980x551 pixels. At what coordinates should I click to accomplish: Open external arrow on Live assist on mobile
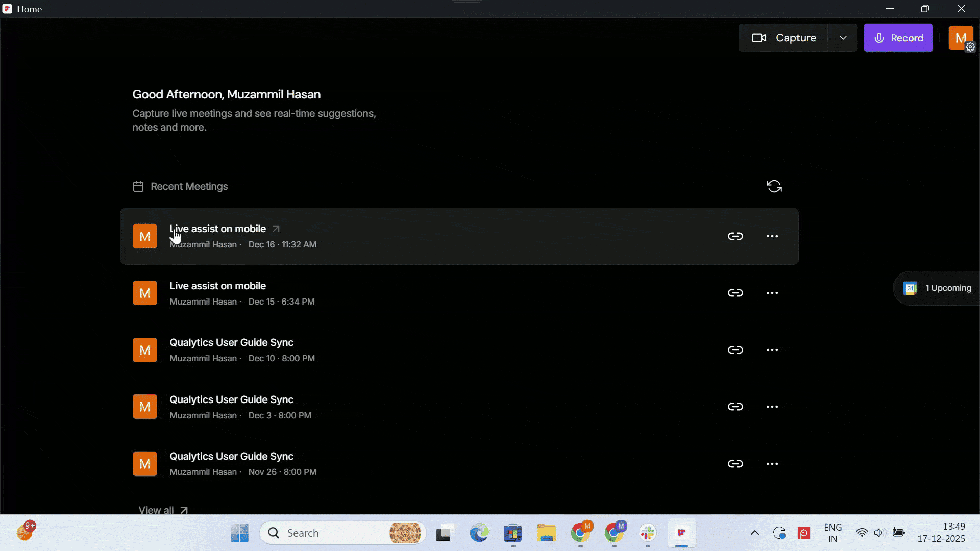tap(276, 229)
